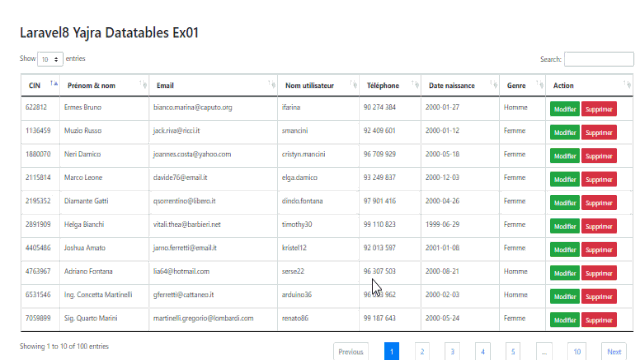The width and height of the screenshot is (640, 360).
Task: Click Supprimer for Sig. Quarto Marini
Action: coord(599,320)
